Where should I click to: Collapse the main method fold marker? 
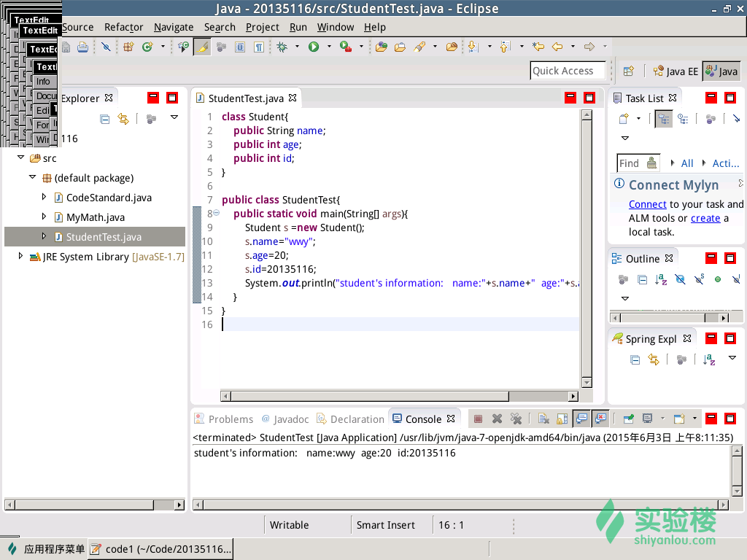coord(216,213)
